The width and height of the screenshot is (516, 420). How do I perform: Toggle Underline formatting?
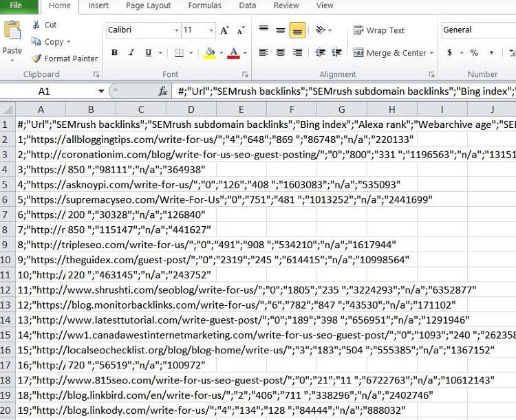point(149,53)
